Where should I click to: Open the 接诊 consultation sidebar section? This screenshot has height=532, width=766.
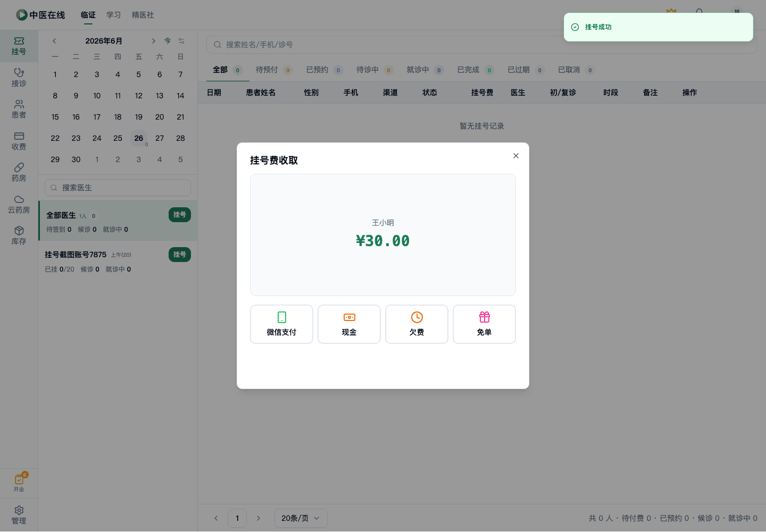(19, 78)
